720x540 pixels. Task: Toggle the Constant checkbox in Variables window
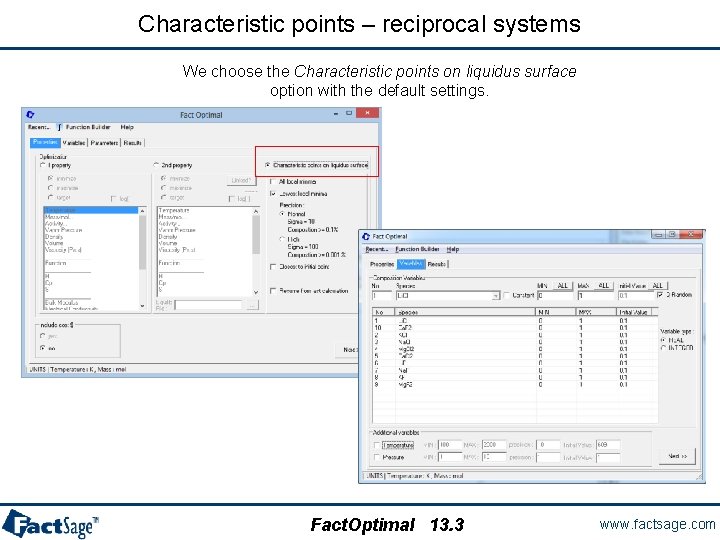coord(506,295)
